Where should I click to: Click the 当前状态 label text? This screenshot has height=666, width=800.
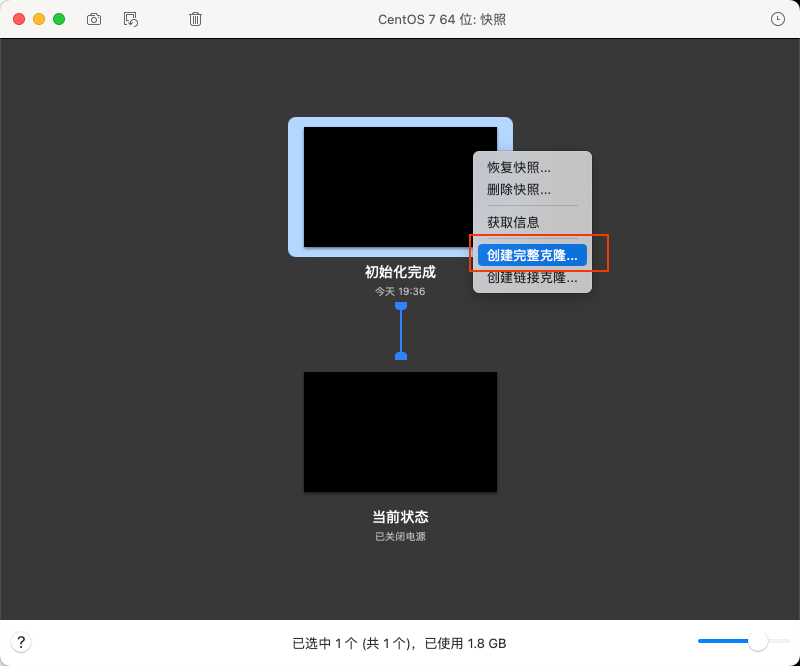click(400, 517)
